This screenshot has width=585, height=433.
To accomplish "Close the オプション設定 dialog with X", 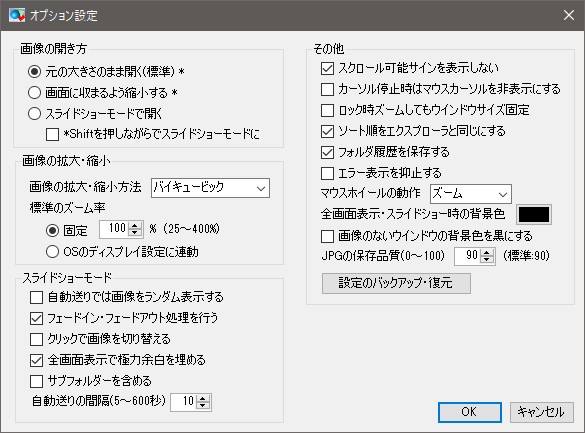I will coord(569,15).
